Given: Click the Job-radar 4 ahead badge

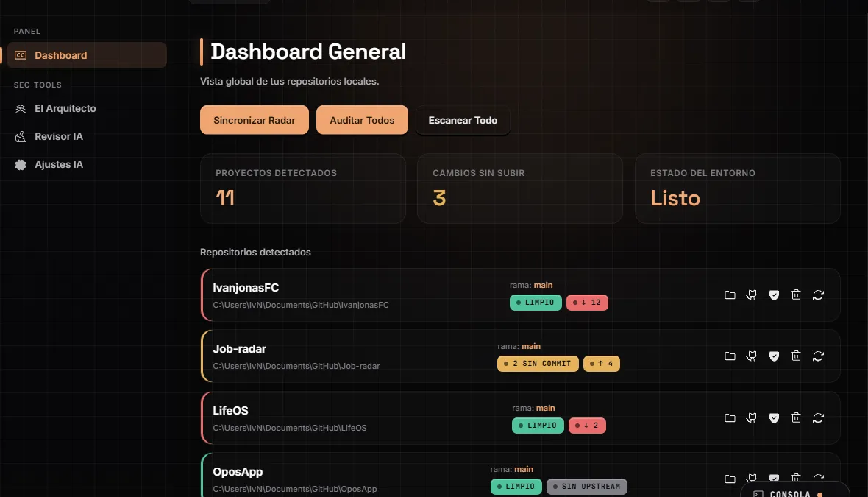Looking at the screenshot, I should pos(601,364).
